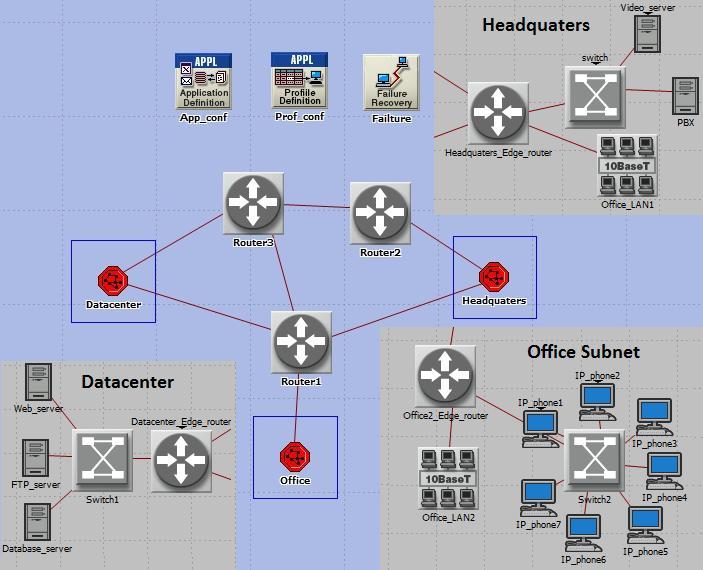Click the Database_server label

37,548
